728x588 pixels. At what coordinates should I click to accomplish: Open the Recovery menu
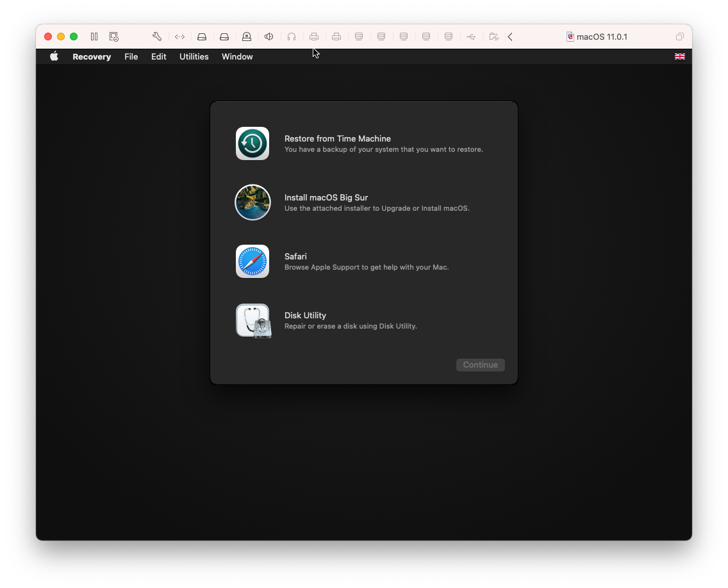tap(91, 56)
